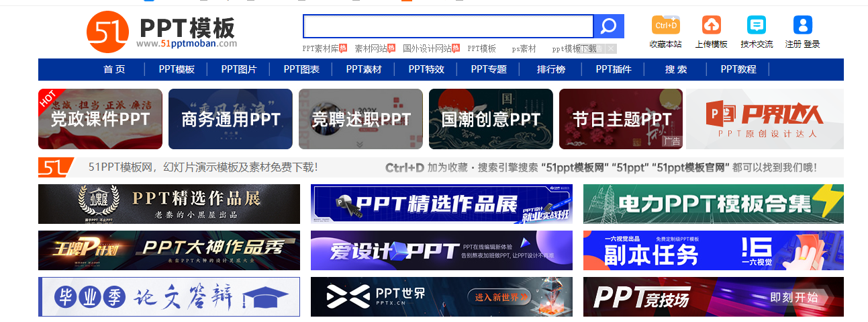Open the 爱设计PPT banner
This screenshot has height=322, width=868.
click(x=442, y=250)
